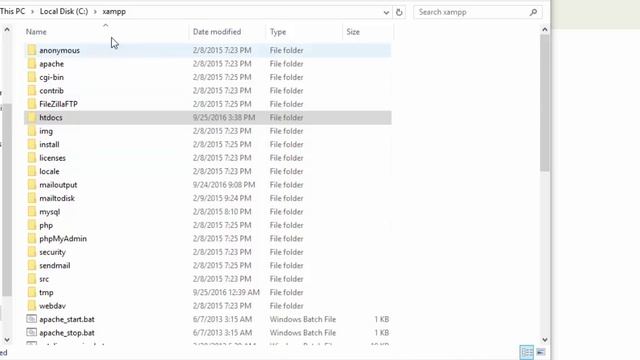Click the File folder type of webdav
Image resolution: width=640 pixels, height=360 pixels.
click(x=287, y=306)
